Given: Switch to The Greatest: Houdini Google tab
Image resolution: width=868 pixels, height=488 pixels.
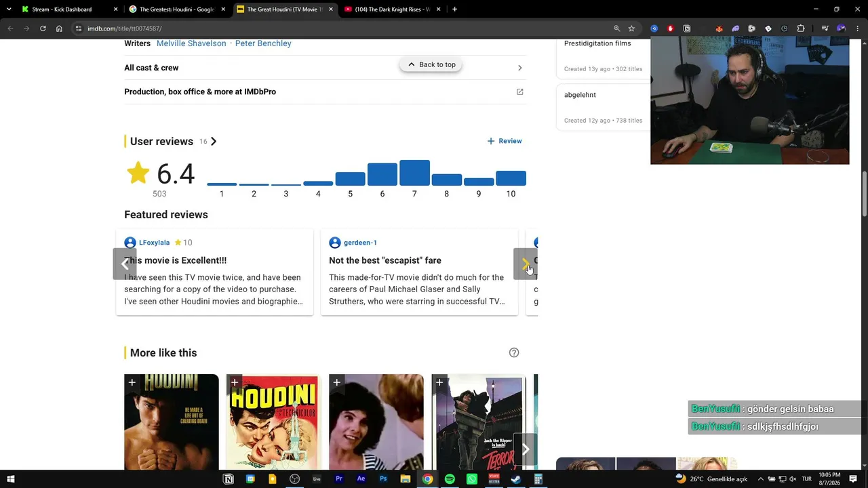Looking at the screenshot, I should tap(178, 9).
